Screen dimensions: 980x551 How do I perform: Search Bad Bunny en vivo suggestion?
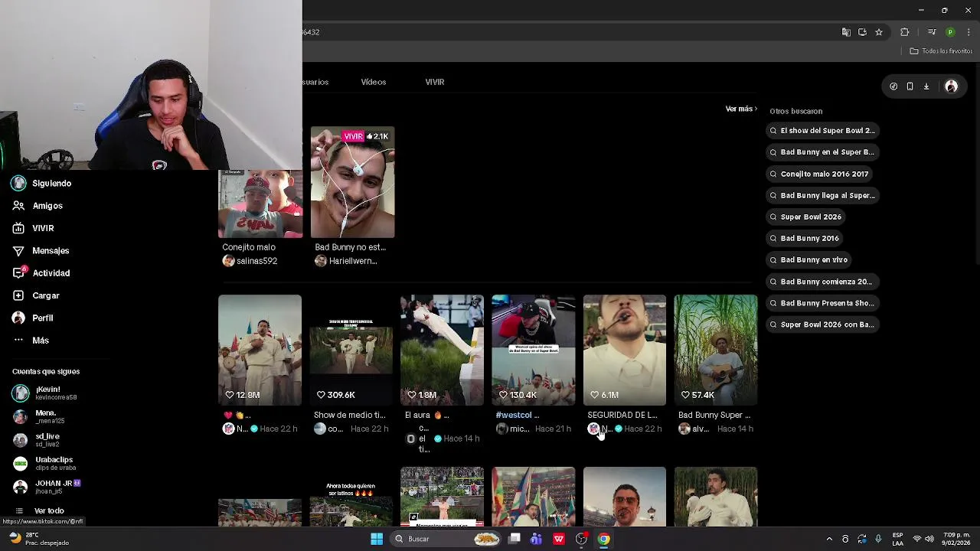coord(809,259)
